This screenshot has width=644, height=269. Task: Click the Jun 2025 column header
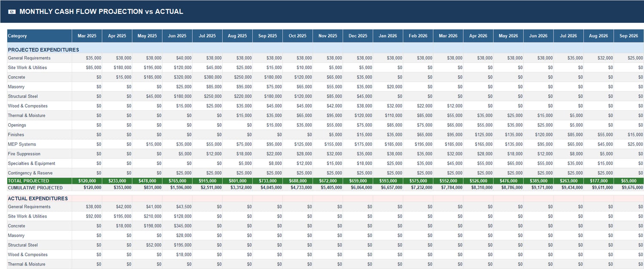[x=177, y=36]
